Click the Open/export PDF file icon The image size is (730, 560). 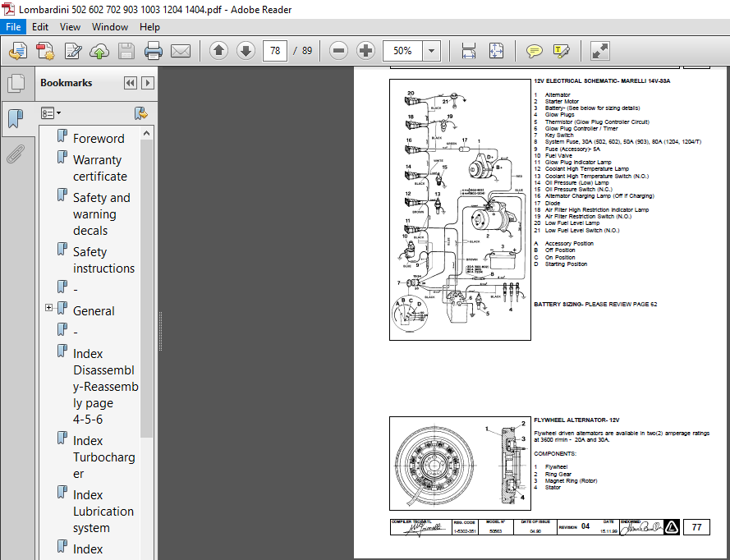pos(18,51)
